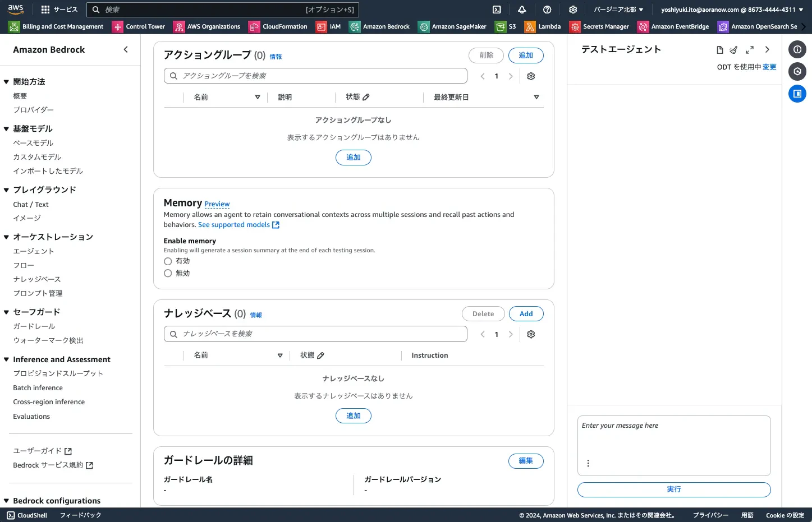Click the info circle icon on right rail
Viewport: 812px width, 522px height.
797,49
